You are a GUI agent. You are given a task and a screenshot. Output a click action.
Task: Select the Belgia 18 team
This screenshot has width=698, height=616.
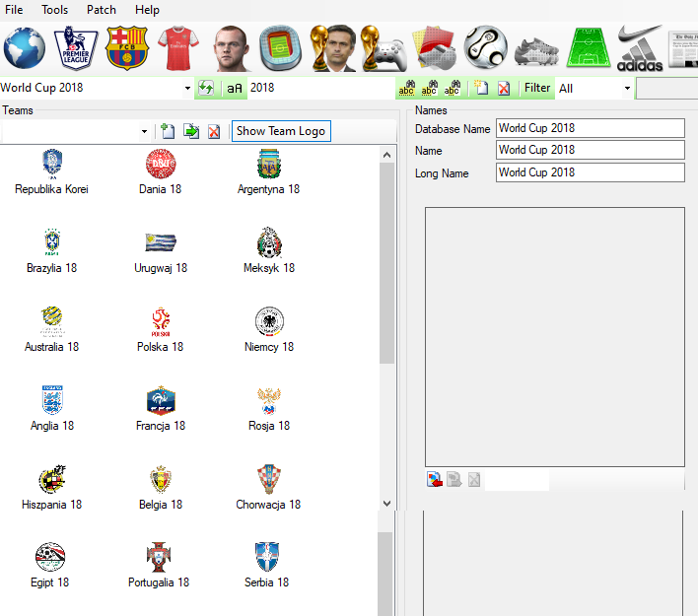click(161, 487)
